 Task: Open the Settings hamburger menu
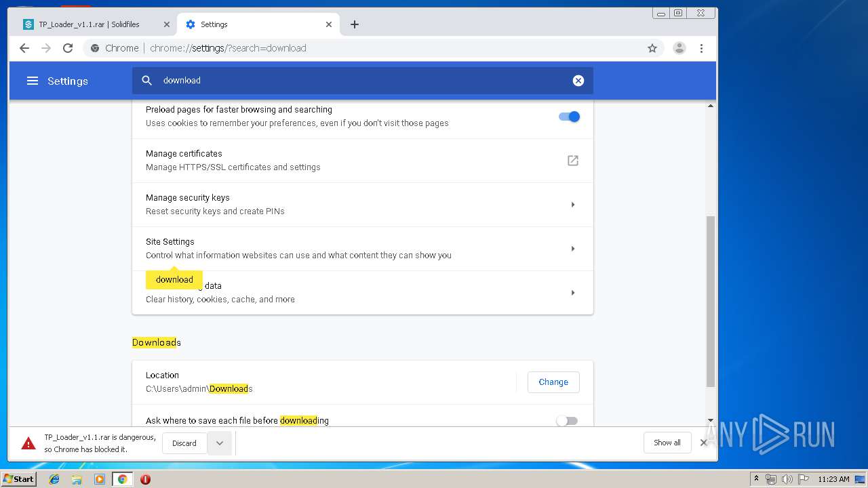click(x=32, y=81)
